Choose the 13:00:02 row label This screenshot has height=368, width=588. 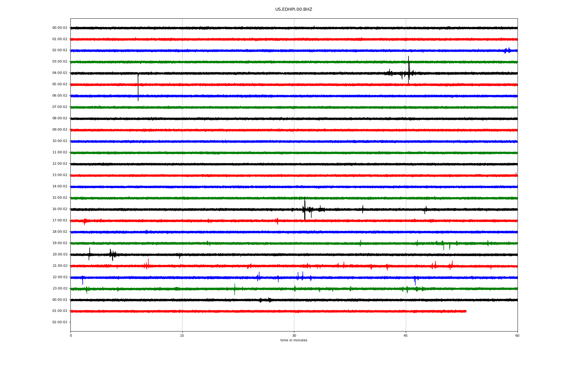(60, 175)
